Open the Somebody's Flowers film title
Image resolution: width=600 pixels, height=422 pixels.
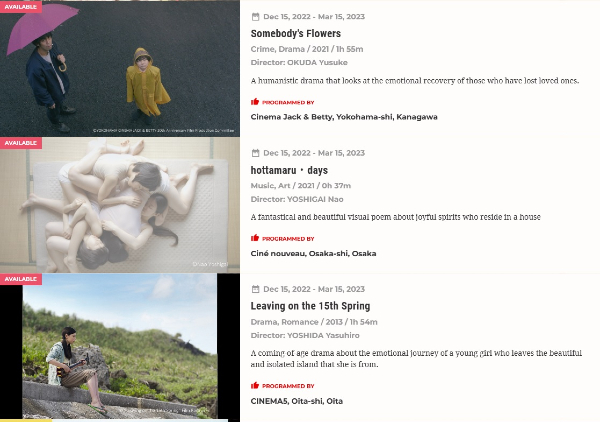click(x=295, y=33)
